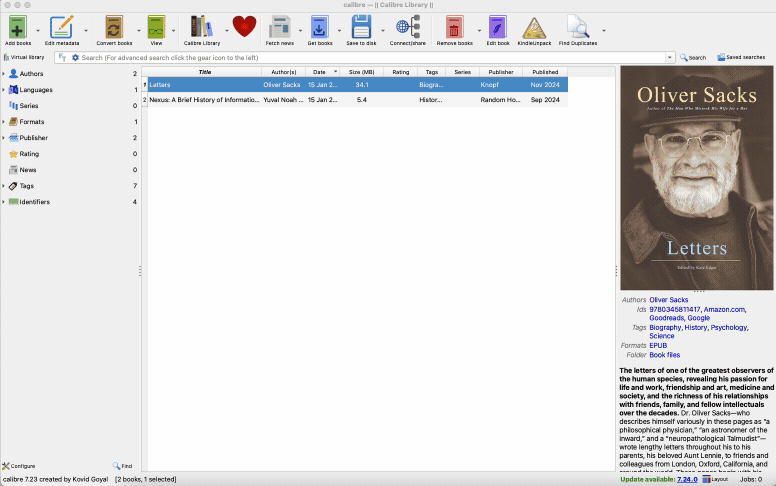Image resolution: width=776 pixels, height=486 pixels.
Task: Click the search history icon beside the gear
Action: click(62, 57)
